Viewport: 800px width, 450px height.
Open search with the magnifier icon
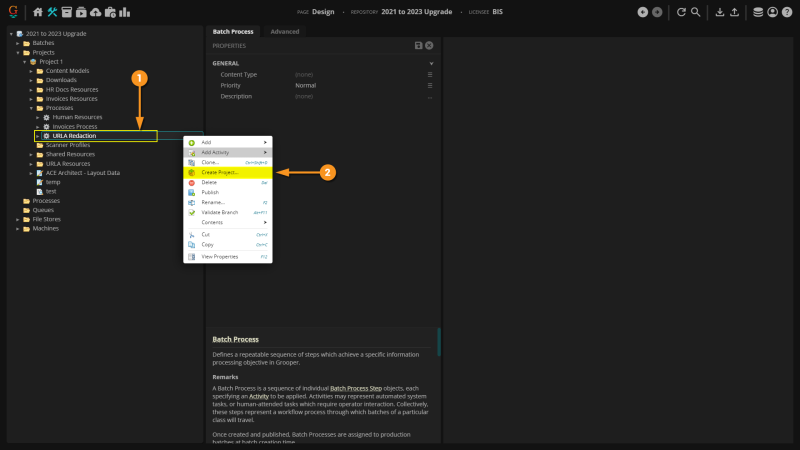pos(695,12)
